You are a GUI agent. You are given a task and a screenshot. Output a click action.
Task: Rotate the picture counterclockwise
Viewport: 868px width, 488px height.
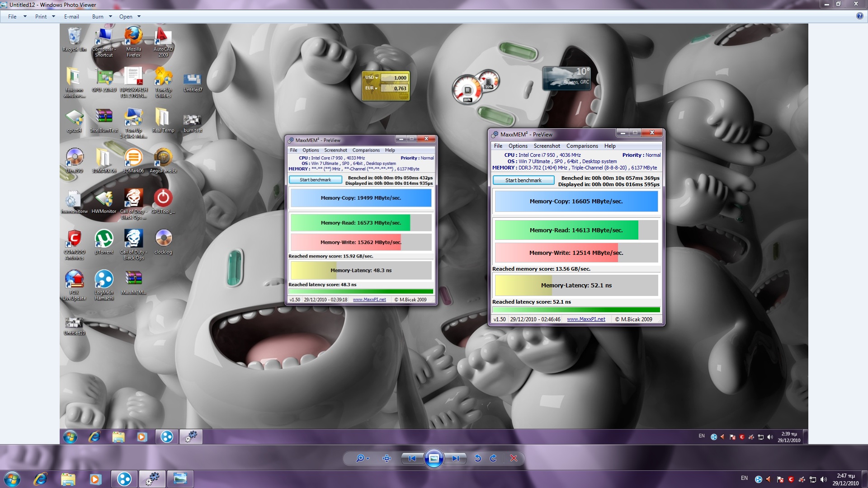point(477,458)
